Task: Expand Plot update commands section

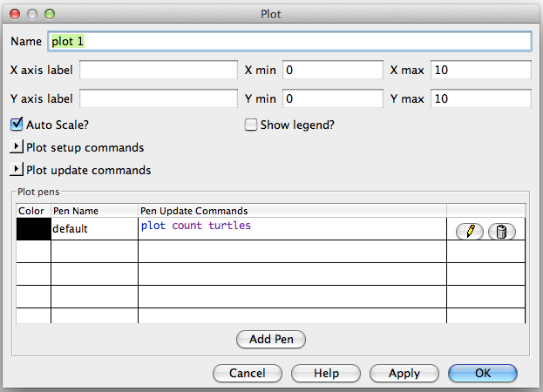Action: 17,170
